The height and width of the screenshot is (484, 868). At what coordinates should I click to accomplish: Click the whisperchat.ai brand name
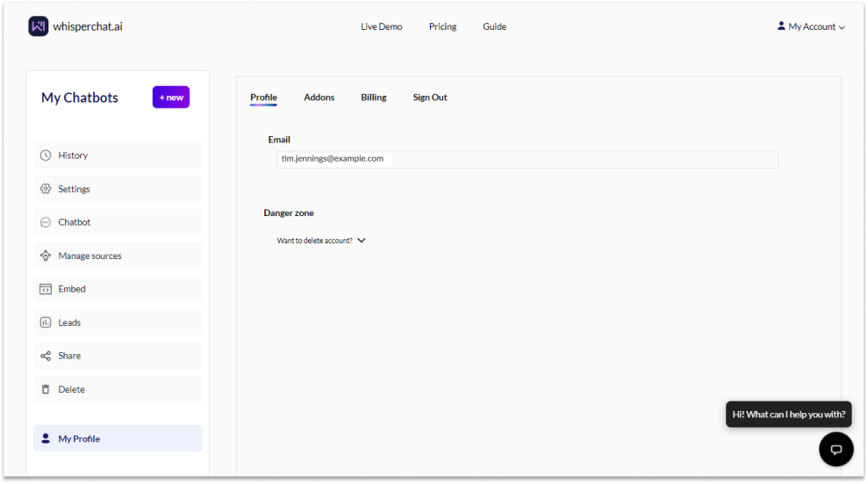(x=88, y=26)
